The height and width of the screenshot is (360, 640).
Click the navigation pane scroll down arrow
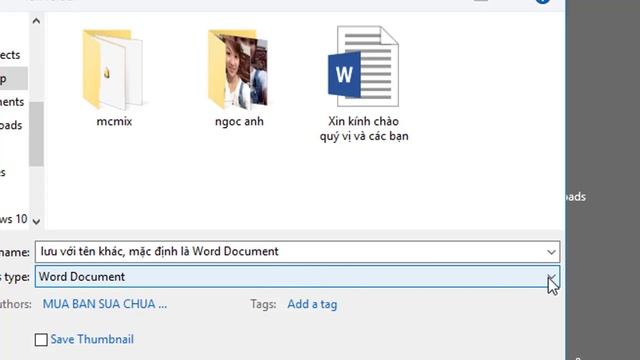pyautogui.click(x=36, y=222)
